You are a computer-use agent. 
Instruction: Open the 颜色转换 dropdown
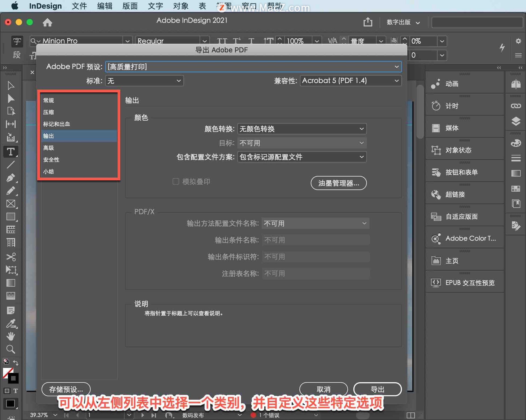tap(302, 129)
